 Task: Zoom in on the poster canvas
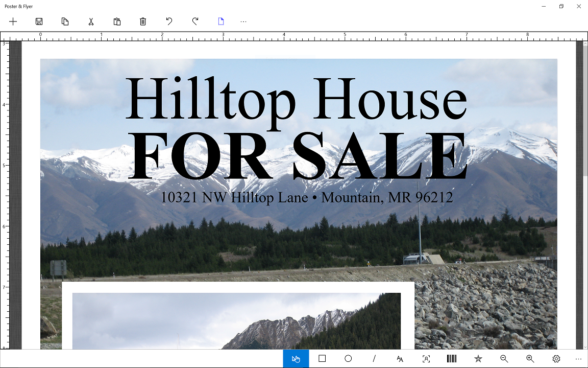pyautogui.click(x=530, y=359)
